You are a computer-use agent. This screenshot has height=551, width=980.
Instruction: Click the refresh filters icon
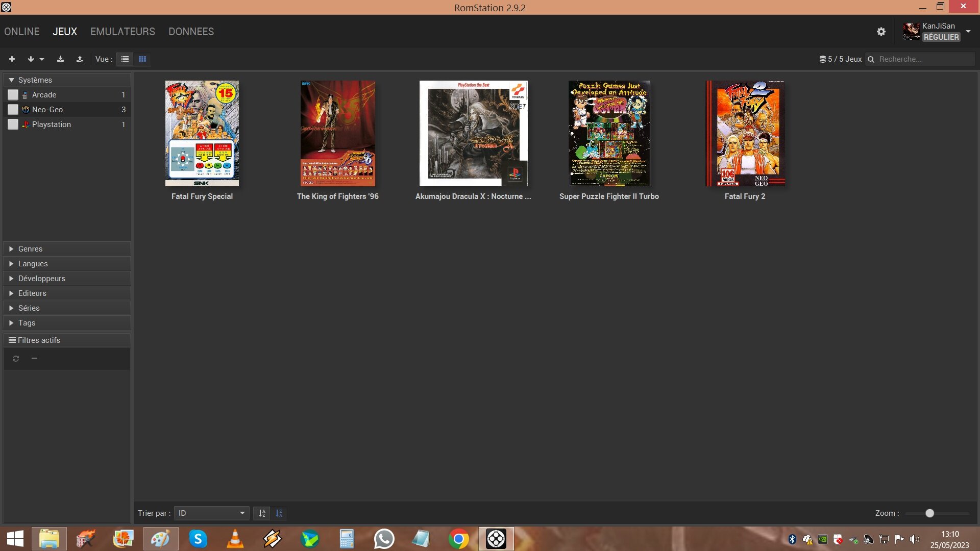coord(16,359)
